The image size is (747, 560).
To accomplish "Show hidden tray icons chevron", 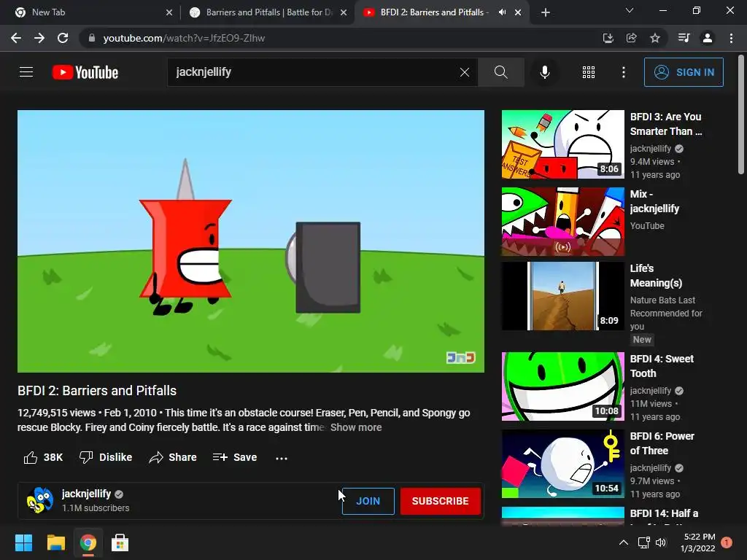I will 623,542.
